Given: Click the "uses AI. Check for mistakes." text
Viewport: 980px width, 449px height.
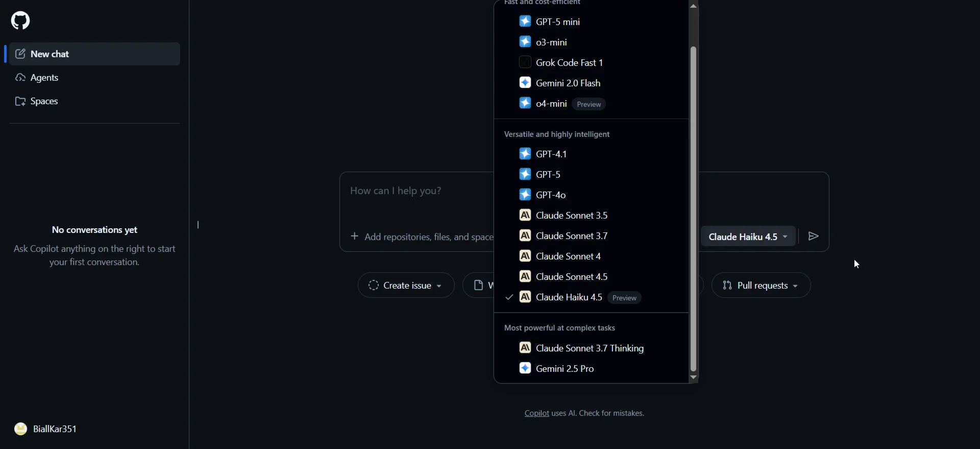Looking at the screenshot, I should coord(598,413).
